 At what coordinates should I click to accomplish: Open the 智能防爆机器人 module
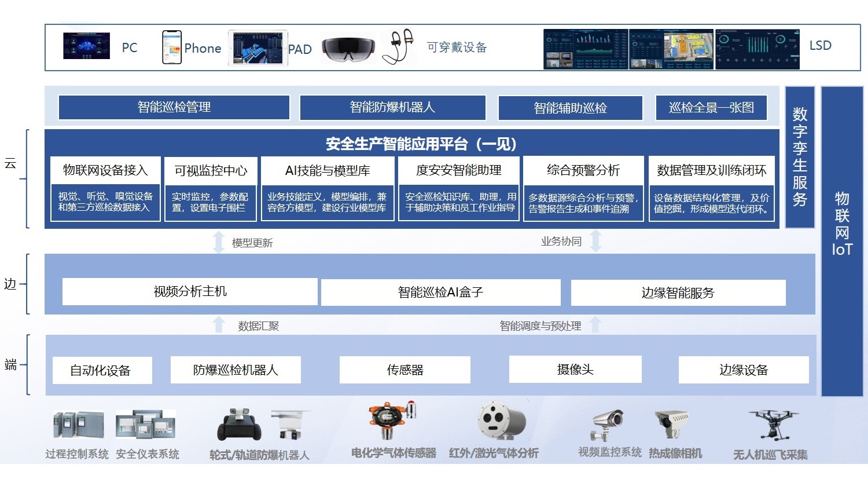392,107
